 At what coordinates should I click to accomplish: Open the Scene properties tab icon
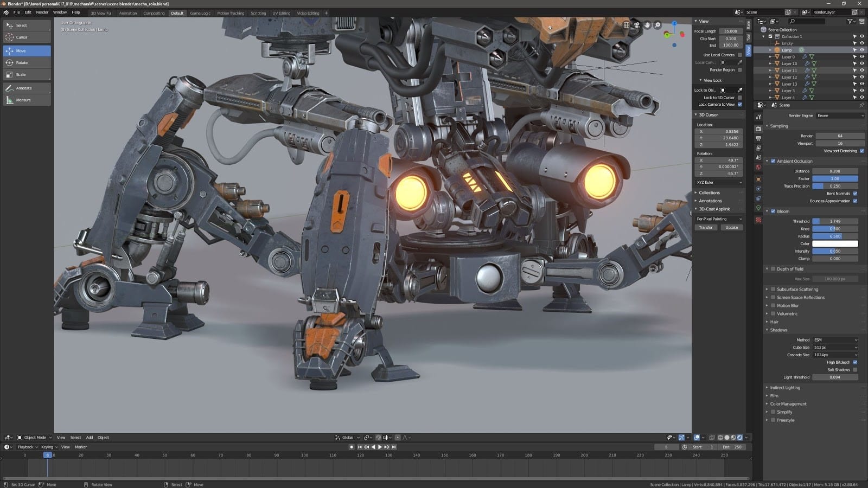click(758, 158)
